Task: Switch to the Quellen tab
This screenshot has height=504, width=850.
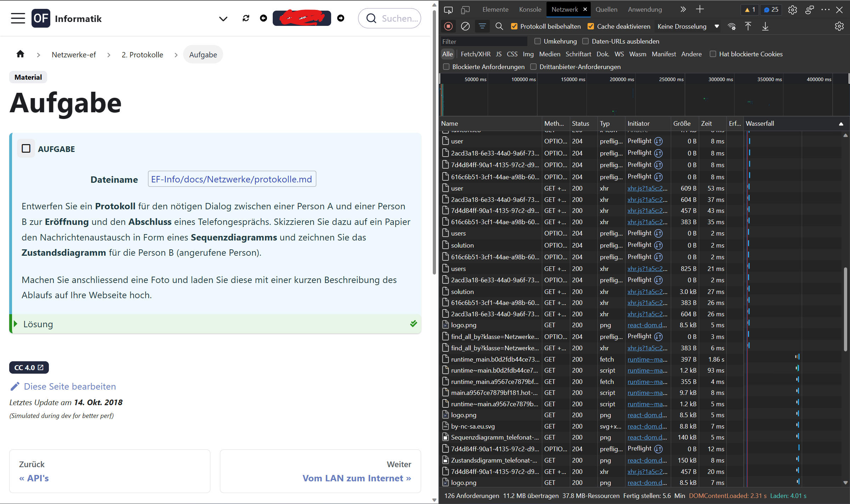Action: [606, 10]
